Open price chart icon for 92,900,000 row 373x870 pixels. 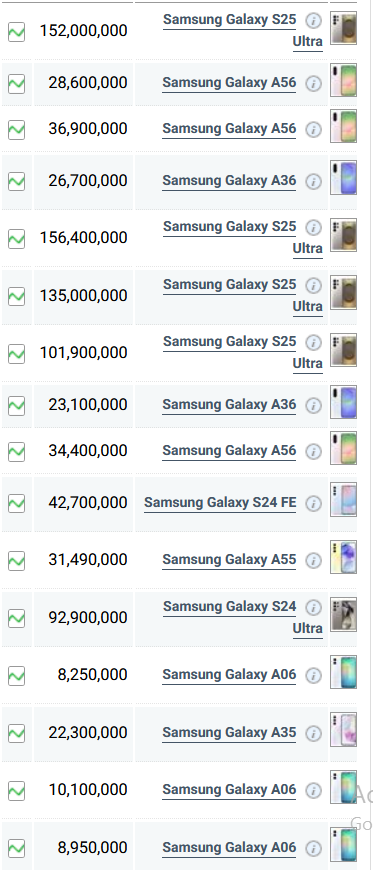pos(17,618)
